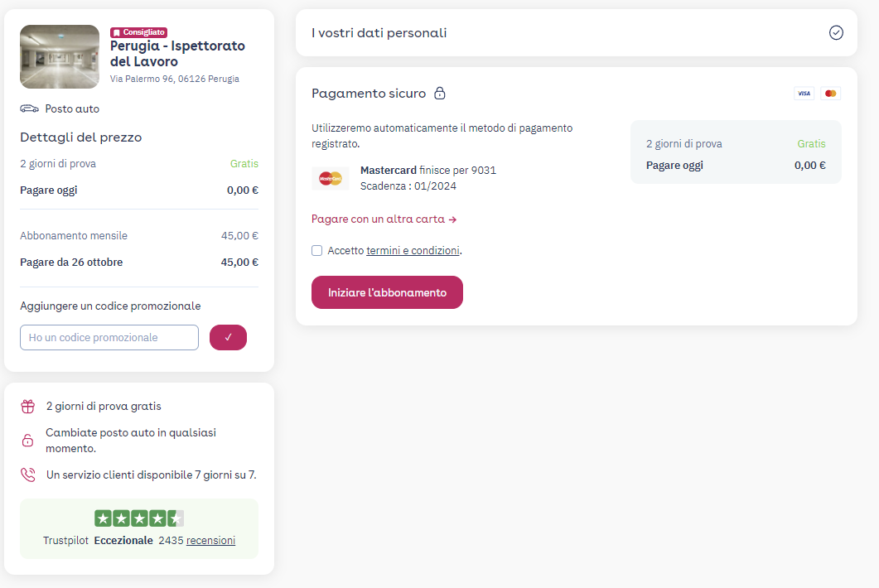Click the car icon beside Posto auto
This screenshot has height=588, width=879.
[29, 108]
